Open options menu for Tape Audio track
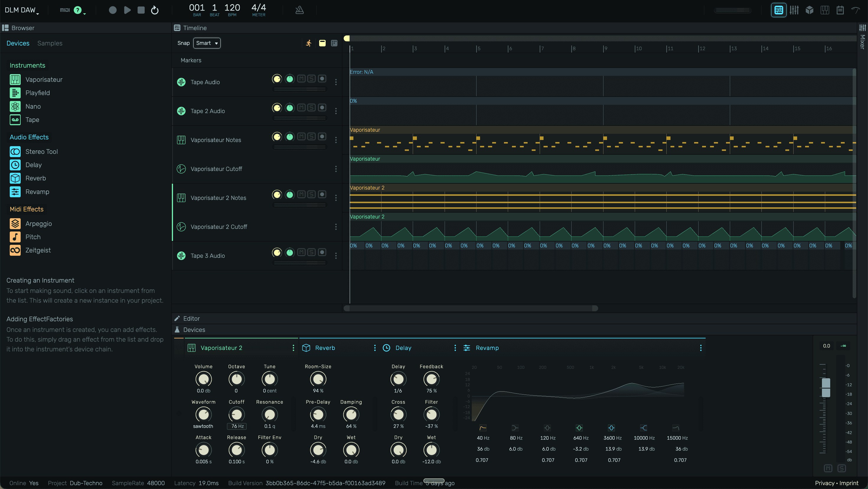The width and height of the screenshot is (868, 489). pyautogui.click(x=336, y=82)
